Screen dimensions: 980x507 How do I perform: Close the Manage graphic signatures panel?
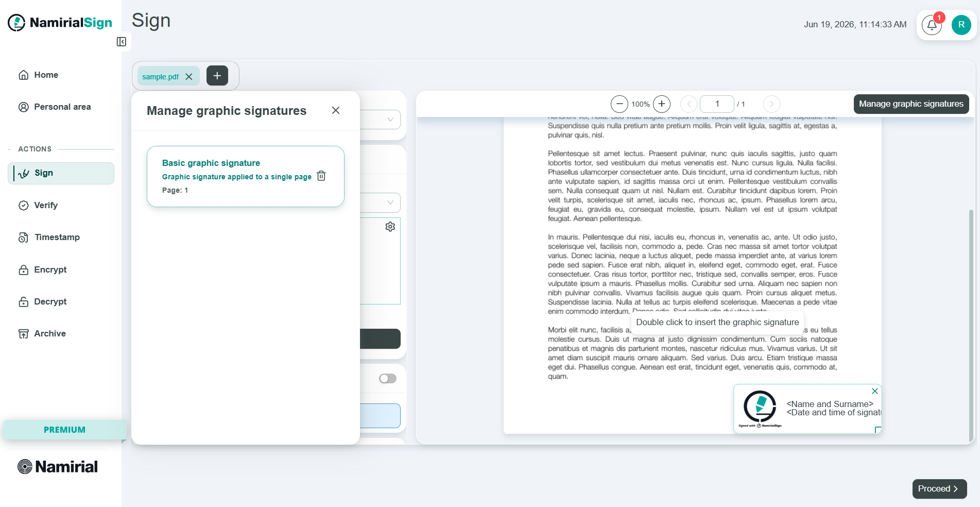(336, 110)
